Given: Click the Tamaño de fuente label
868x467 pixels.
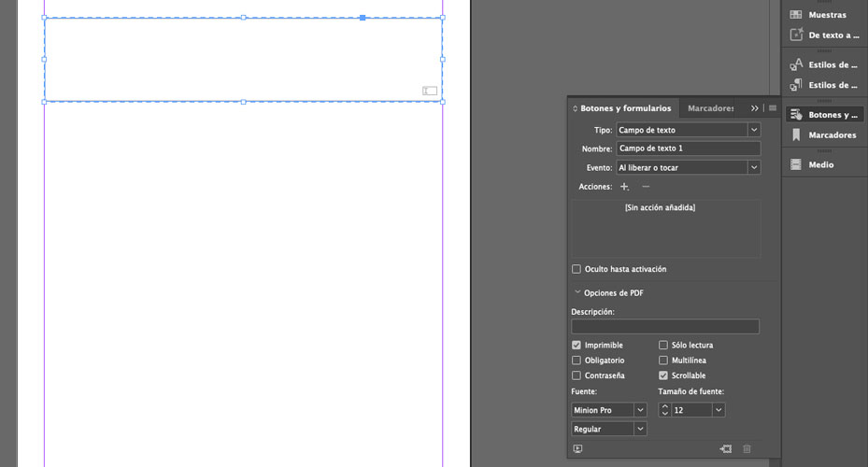Looking at the screenshot, I should pos(690,391).
